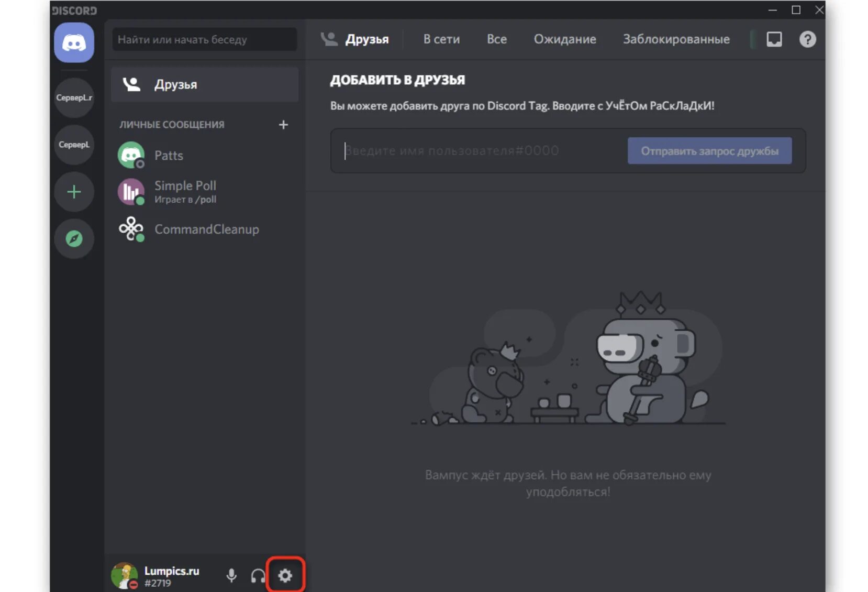868x592 pixels.
Task: Click the Lumpics.ru user avatar
Action: (x=125, y=576)
